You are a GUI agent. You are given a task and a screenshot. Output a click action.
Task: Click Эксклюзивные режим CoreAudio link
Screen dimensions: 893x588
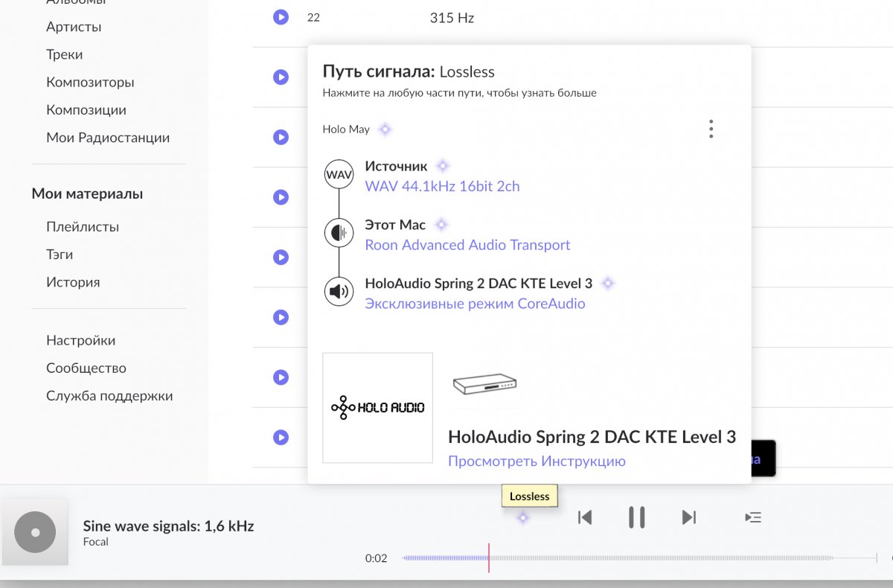point(475,304)
